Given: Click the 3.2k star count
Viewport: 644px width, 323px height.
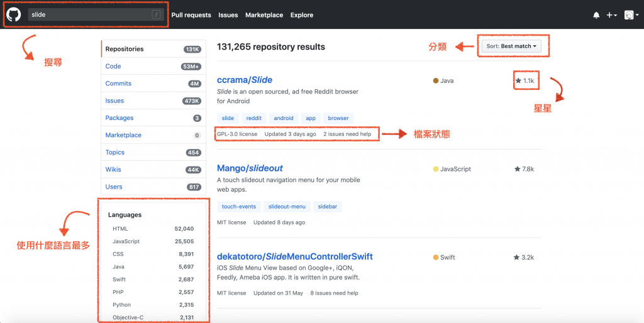Looking at the screenshot, I should 524,258.
